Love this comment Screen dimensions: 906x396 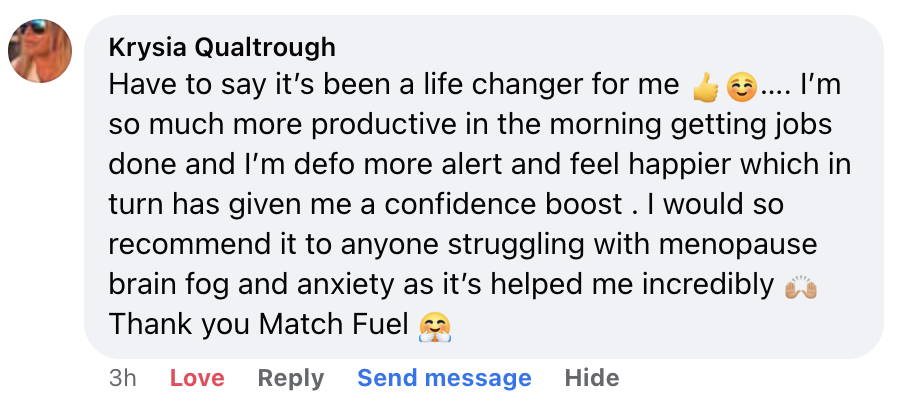tap(197, 378)
